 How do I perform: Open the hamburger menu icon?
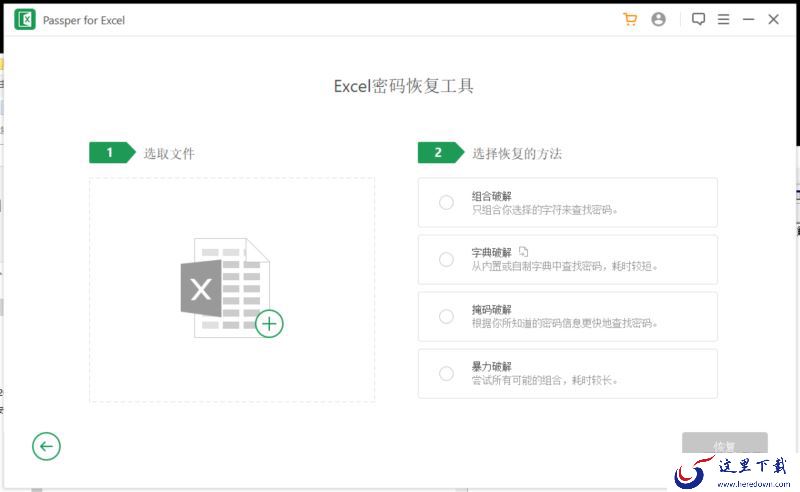[723, 19]
